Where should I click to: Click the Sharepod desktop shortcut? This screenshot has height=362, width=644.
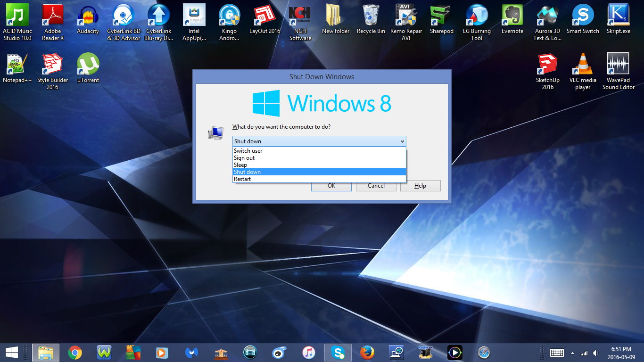click(x=442, y=19)
